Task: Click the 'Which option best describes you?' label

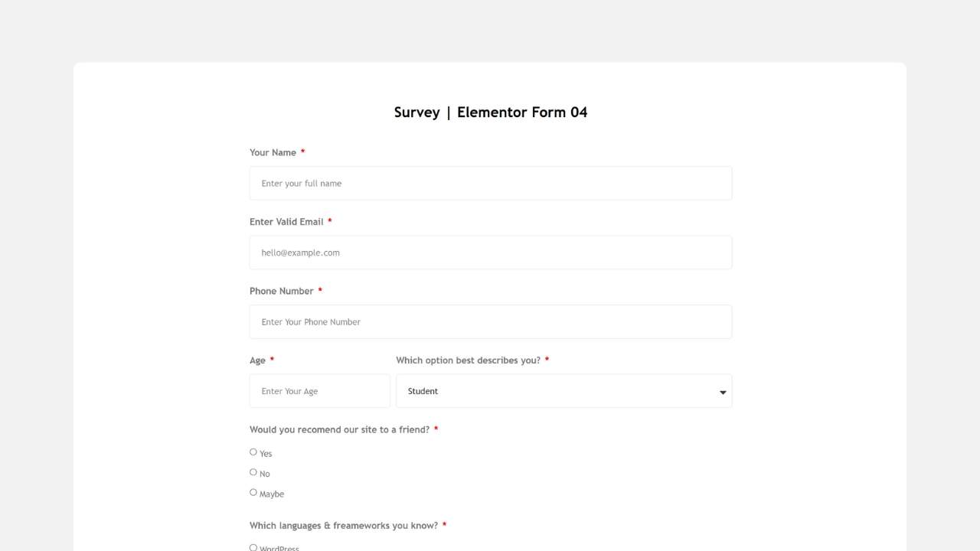Action: 468,360
